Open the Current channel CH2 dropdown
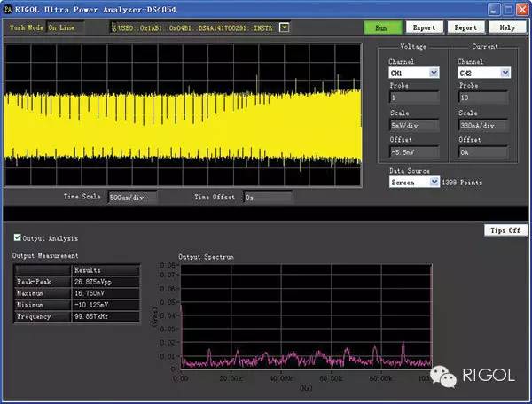 pyautogui.click(x=505, y=73)
